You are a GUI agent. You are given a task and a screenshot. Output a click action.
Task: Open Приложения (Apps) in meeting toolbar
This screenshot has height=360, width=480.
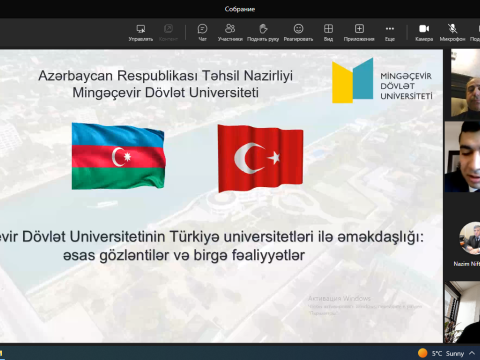359,33
